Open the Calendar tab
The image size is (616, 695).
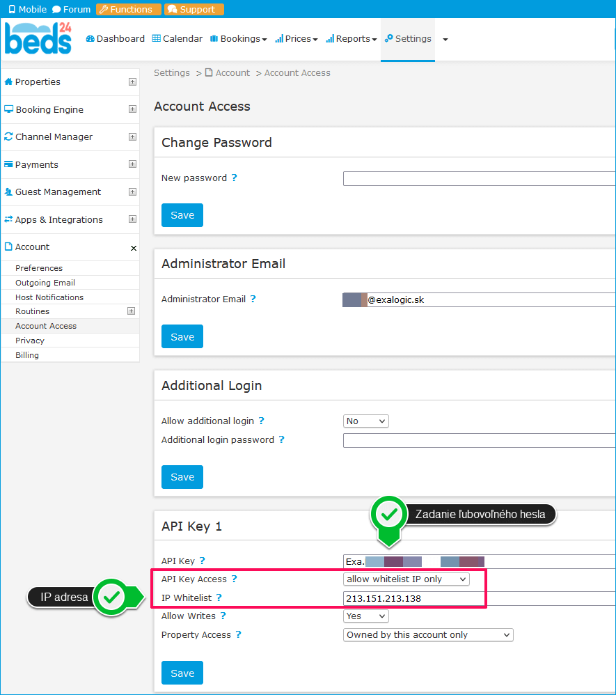point(177,39)
